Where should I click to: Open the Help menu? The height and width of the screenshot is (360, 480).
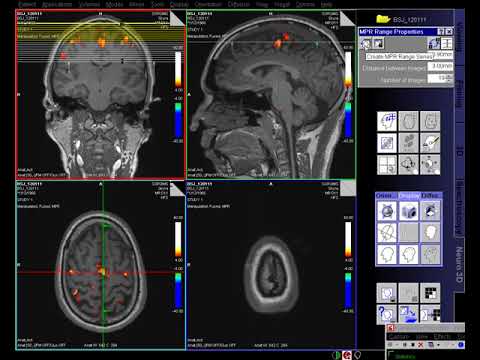pyautogui.click(x=326, y=4)
